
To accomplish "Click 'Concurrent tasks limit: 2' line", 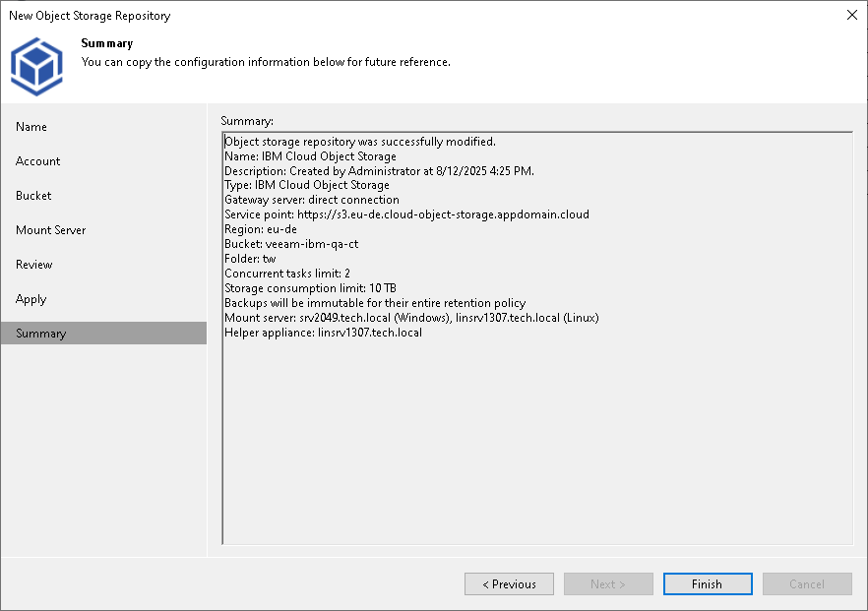I will tap(287, 274).
